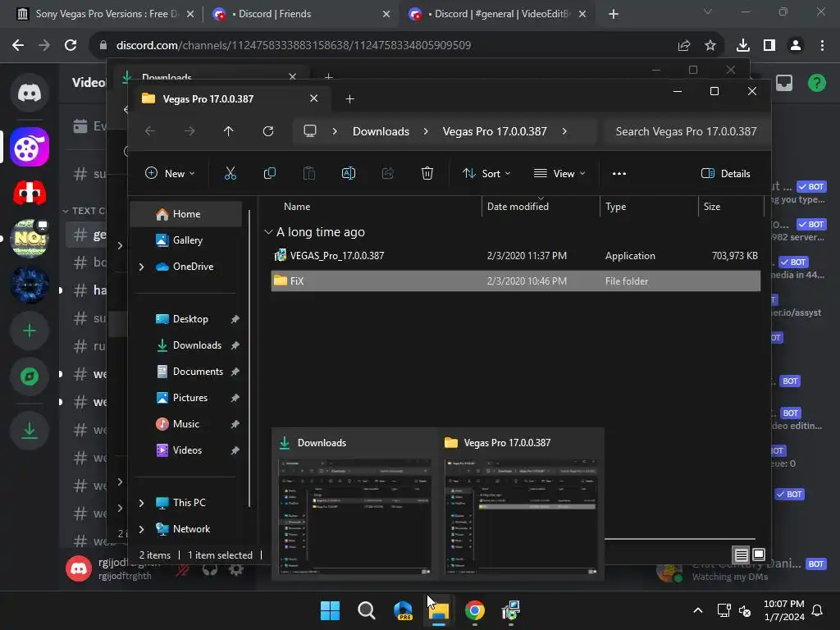Add a new Explorer tab with plus

click(x=349, y=98)
